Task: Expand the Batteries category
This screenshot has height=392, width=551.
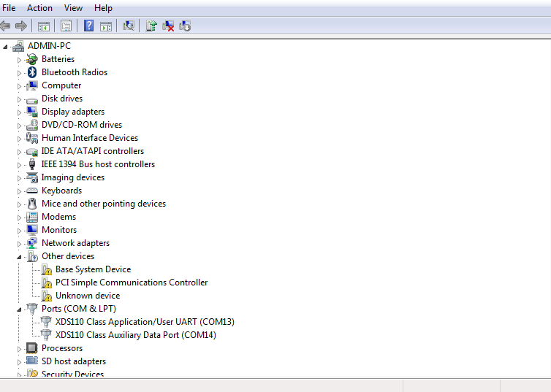Action: [x=19, y=60]
